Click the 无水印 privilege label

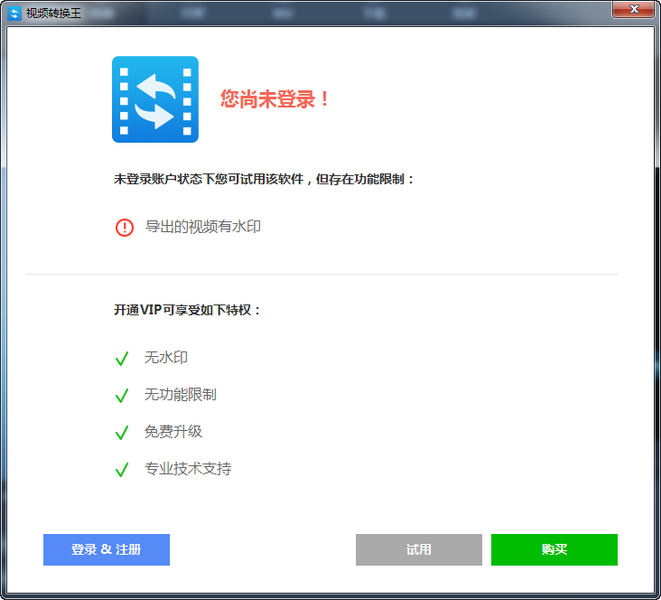[166, 357]
